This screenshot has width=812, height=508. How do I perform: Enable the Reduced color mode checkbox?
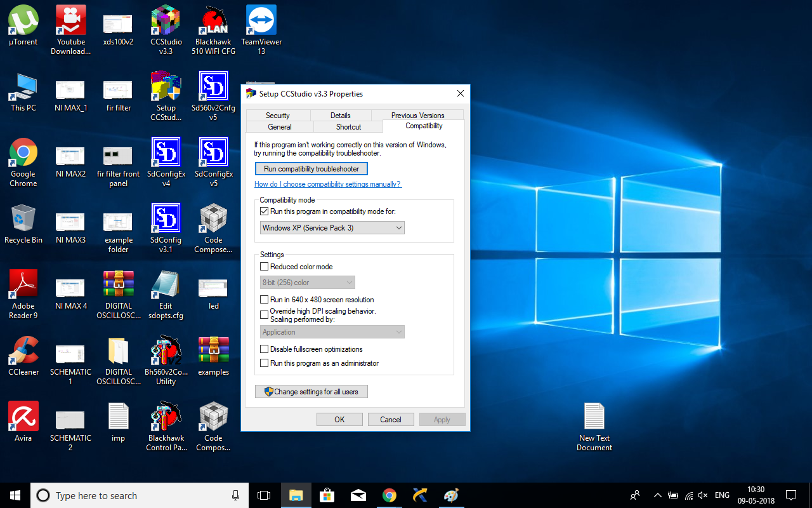coord(265,267)
